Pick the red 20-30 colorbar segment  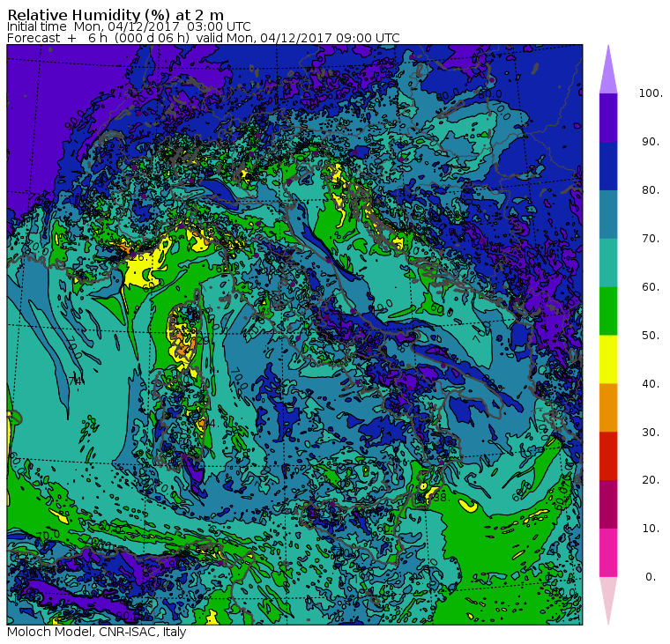click(608, 456)
